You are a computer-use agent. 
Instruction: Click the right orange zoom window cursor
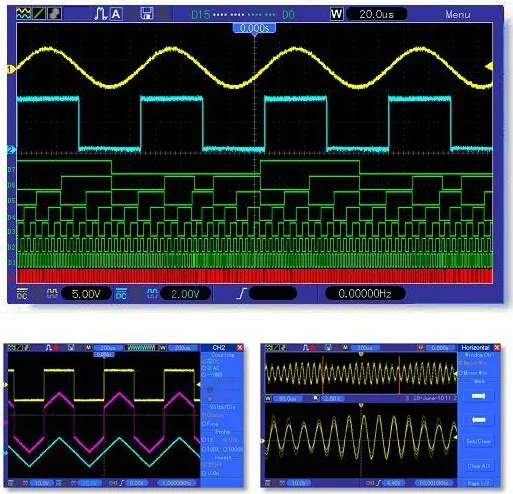399,375
